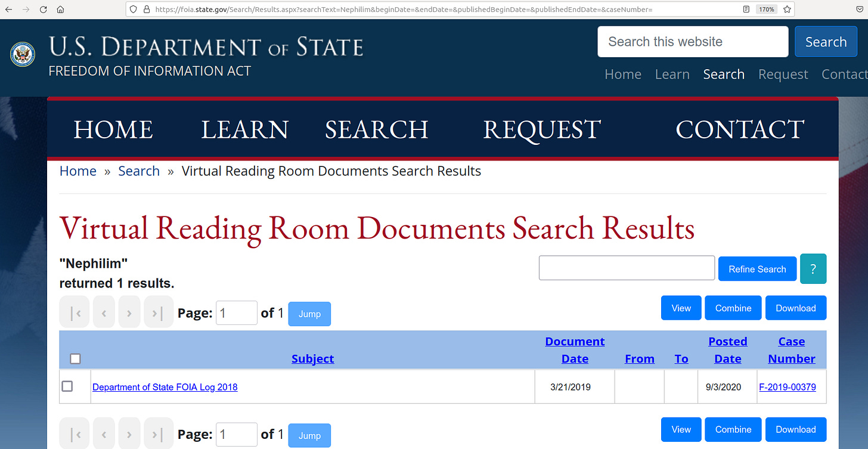
Task: Check the FOIA Log 2018 row checkbox
Action: click(x=67, y=386)
